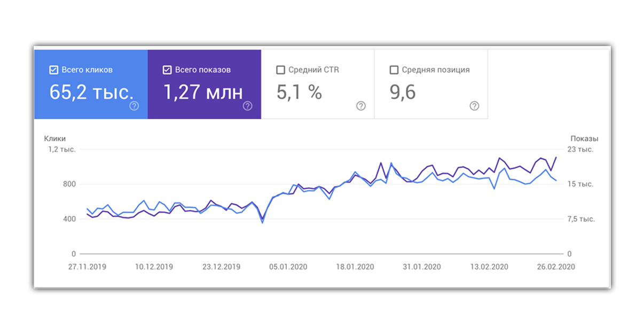Uncheck the Всего кликов checkbox
The image size is (644, 334).
click(53, 69)
